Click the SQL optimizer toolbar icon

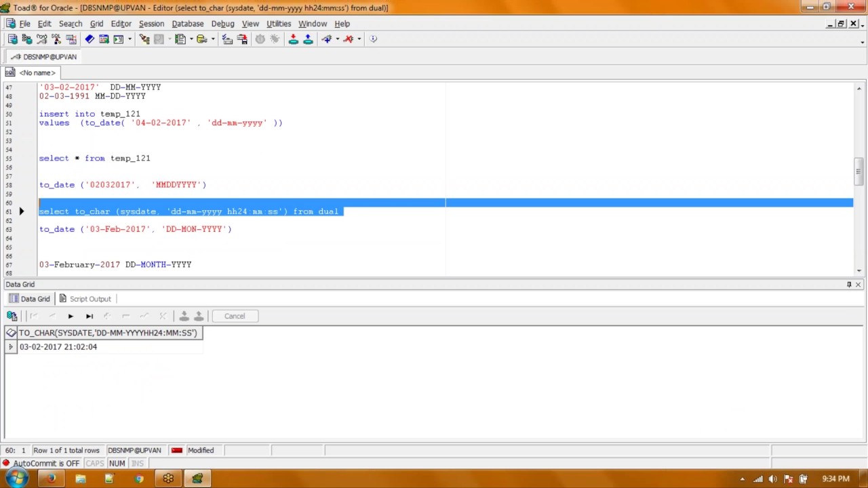56,39
